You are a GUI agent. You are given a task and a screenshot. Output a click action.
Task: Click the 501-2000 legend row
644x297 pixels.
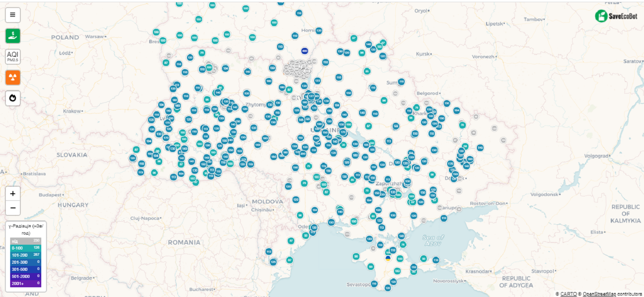tap(25, 276)
